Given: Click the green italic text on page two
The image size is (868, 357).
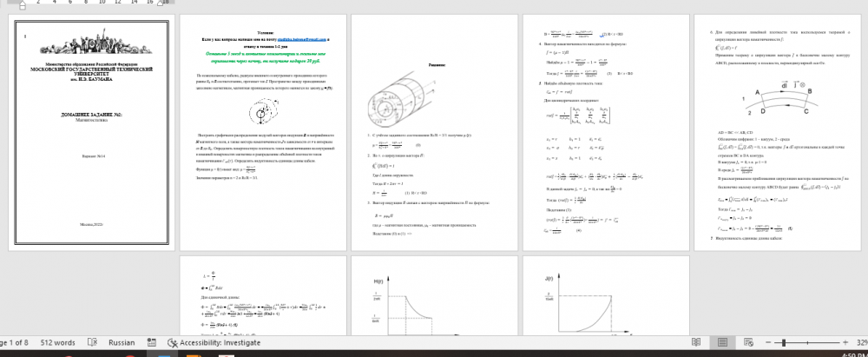Looking at the screenshot, I should [265, 58].
